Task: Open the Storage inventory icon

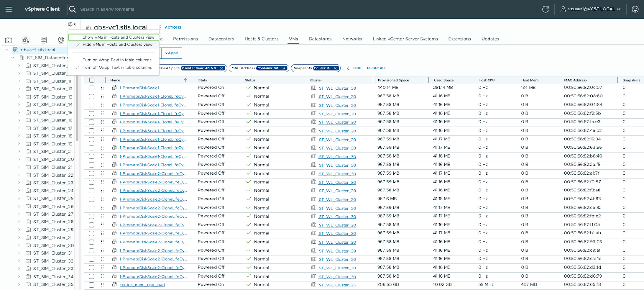Action: click(x=43, y=40)
